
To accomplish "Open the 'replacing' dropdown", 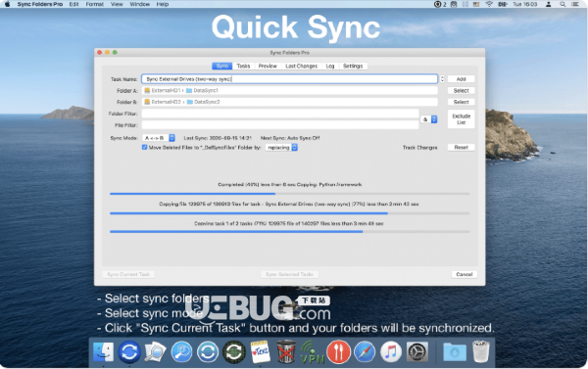I will coord(281,148).
